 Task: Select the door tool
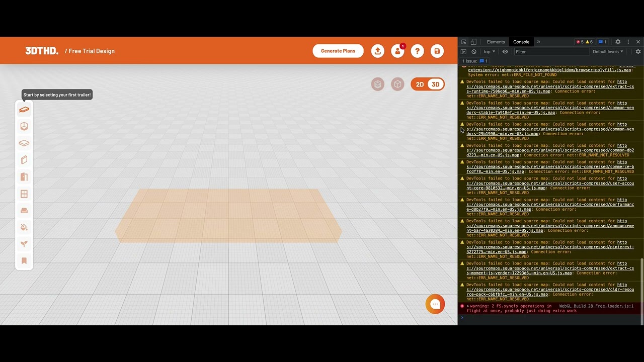point(24,177)
